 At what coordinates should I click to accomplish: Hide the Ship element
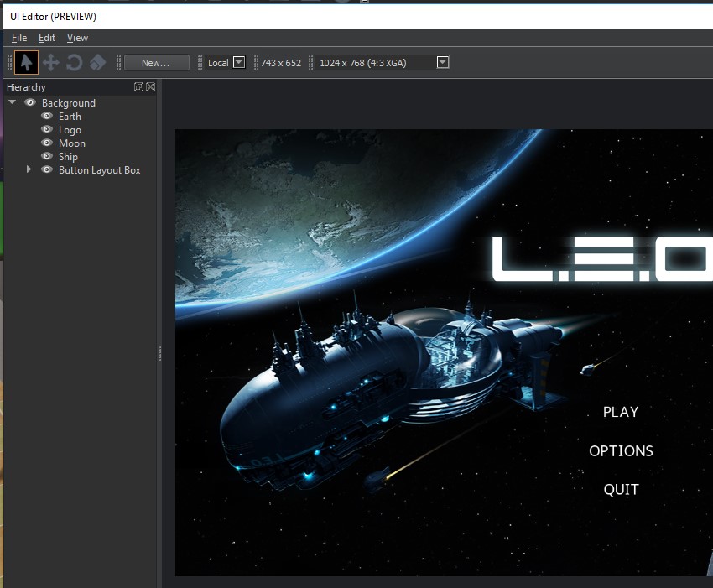(x=46, y=156)
